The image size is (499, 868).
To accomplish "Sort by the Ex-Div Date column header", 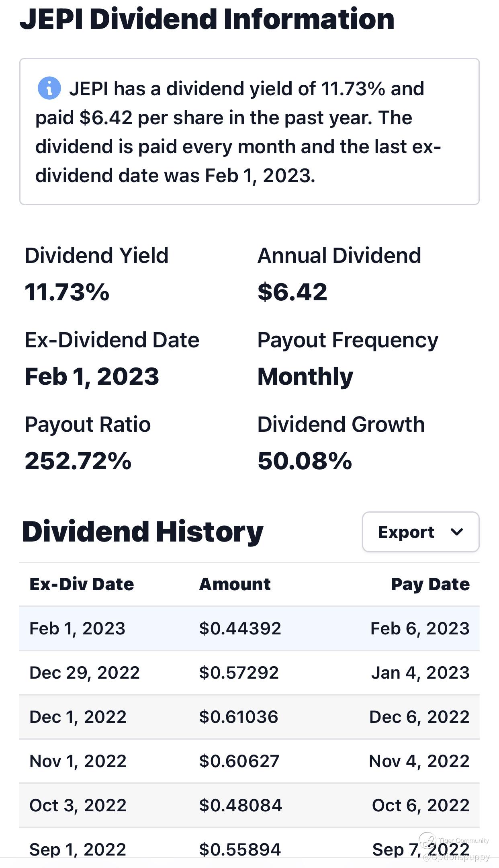I will pos(82,584).
